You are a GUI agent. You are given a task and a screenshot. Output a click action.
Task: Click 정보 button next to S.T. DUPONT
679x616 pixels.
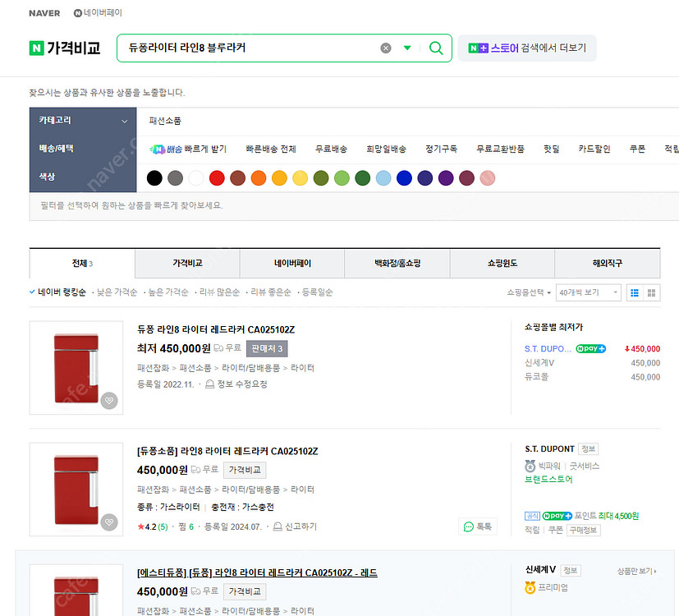[588, 448]
